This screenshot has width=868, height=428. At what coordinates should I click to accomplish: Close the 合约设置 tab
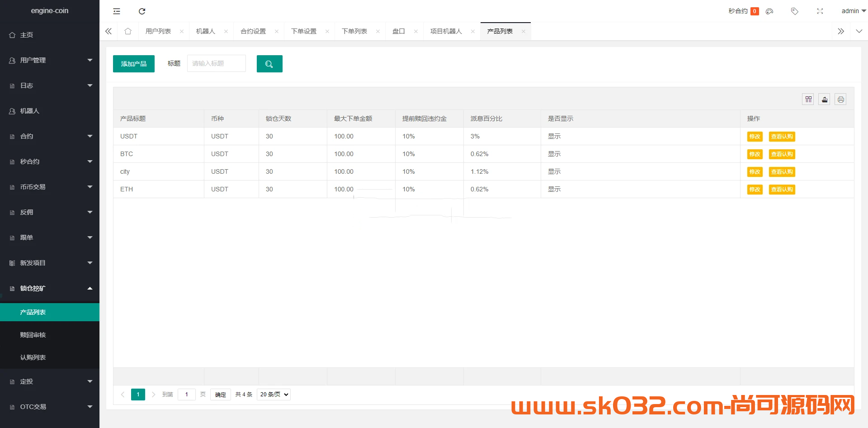pos(277,31)
